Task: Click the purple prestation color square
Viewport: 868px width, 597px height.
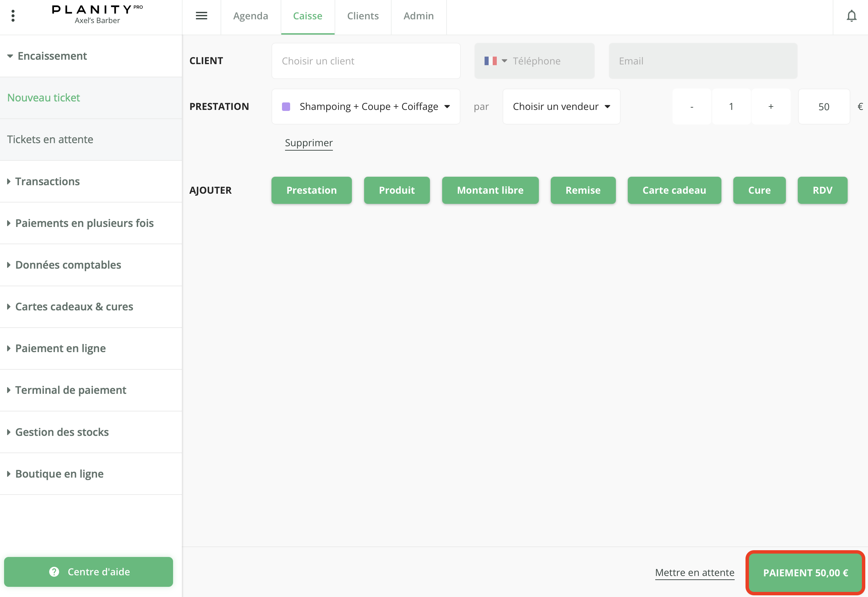Action: [286, 107]
